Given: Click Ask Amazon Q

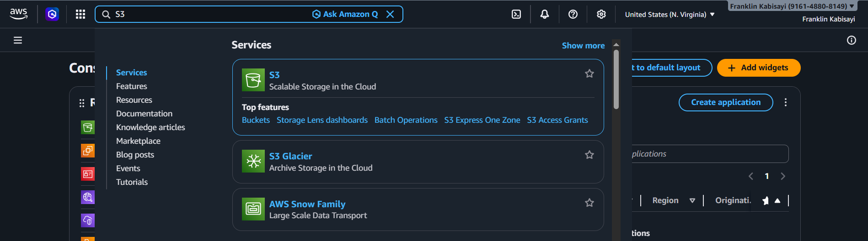Looking at the screenshot, I should [345, 14].
